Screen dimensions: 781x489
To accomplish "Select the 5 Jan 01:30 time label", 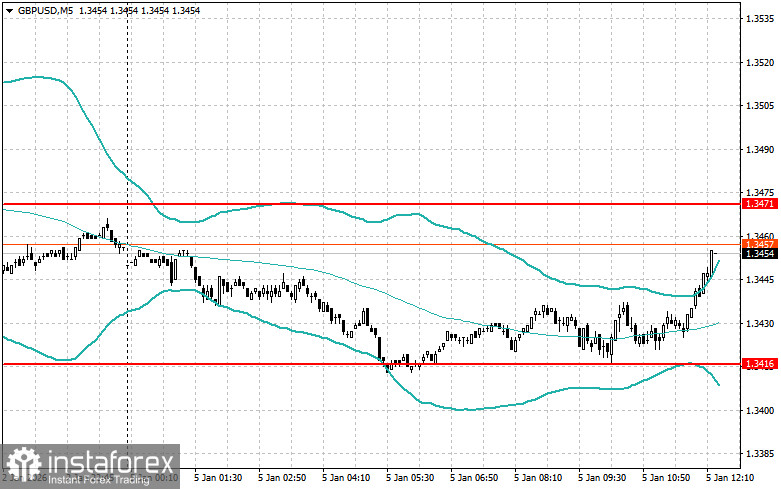I will [218, 478].
